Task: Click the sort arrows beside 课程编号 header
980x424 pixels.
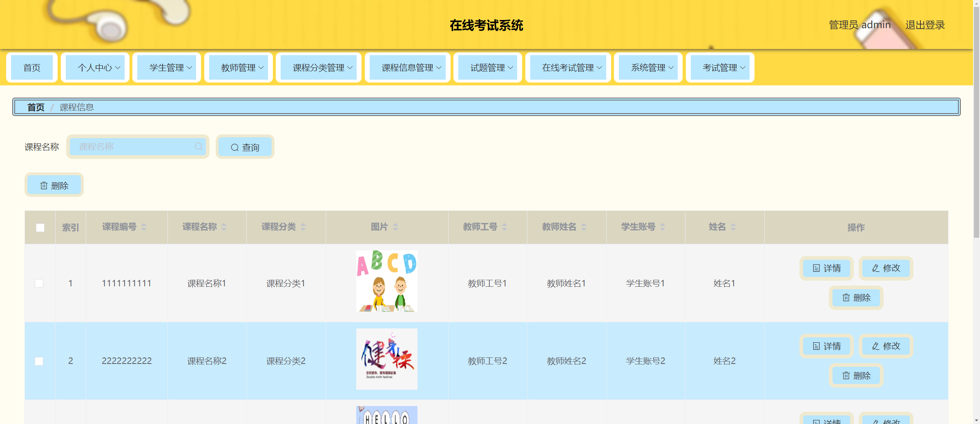Action: (x=144, y=227)
